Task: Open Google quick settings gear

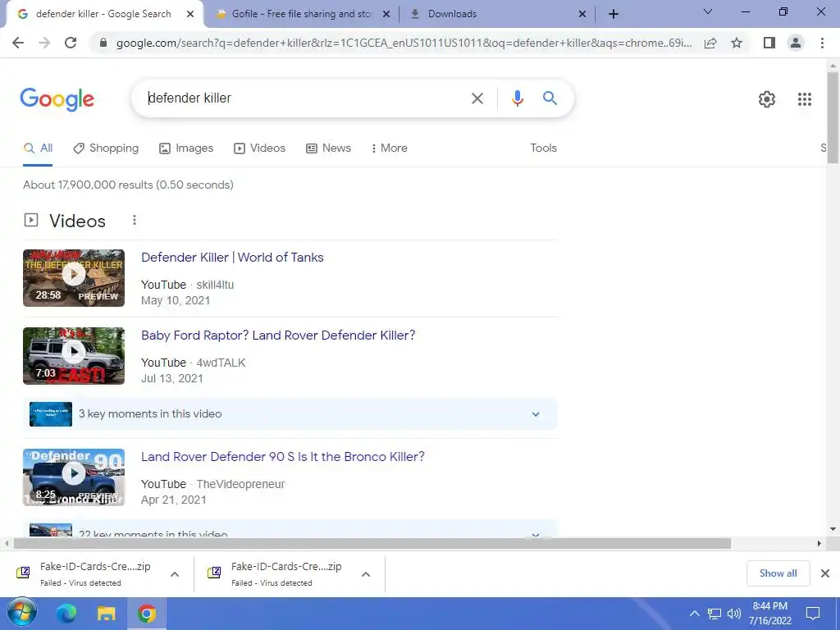Action: 767,99
